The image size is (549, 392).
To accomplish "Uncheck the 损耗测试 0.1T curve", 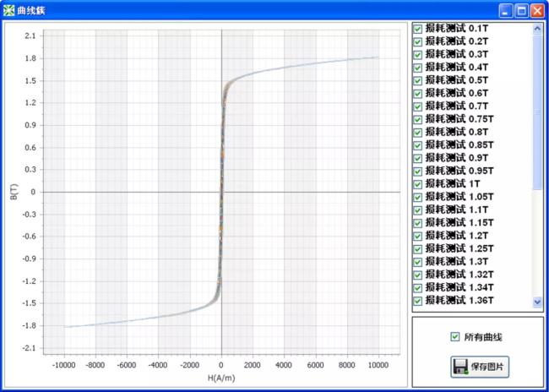I will point(417,29).
